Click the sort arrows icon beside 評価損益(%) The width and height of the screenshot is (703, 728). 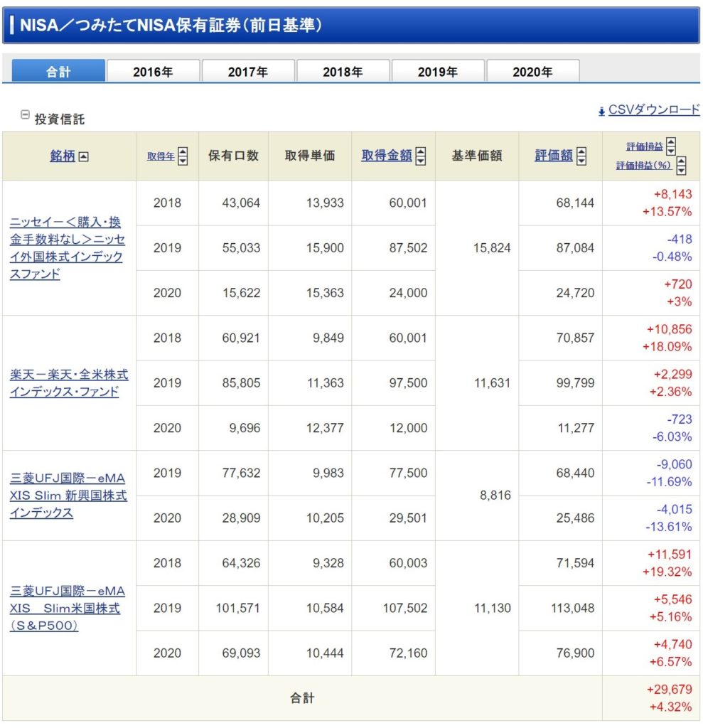(x=681, y=166)
